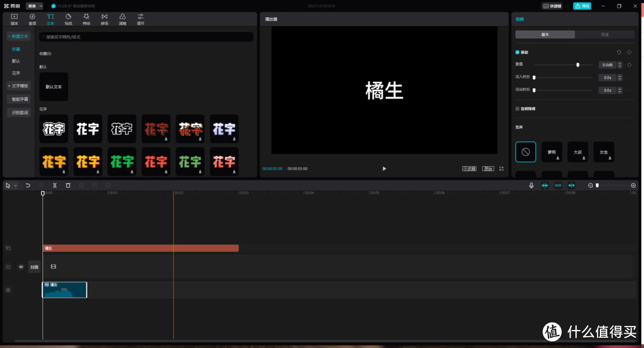The height and width of the screenshot is (348, 644).
Task: Click the 淡出时长 fade-out slider handle
Action: click(534, 90)
